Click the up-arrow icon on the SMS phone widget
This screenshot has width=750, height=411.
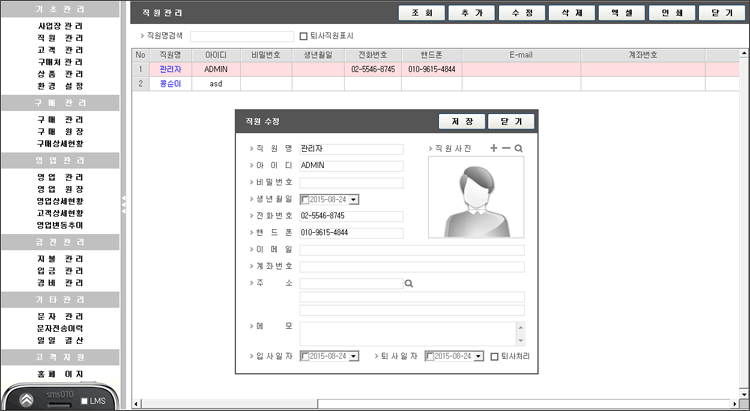(26, 399)
